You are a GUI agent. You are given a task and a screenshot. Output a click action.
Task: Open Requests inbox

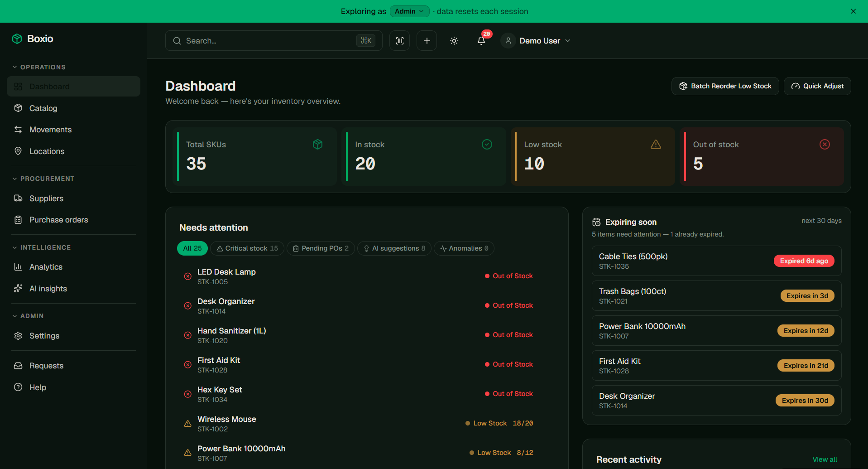[x=73, y=366]
